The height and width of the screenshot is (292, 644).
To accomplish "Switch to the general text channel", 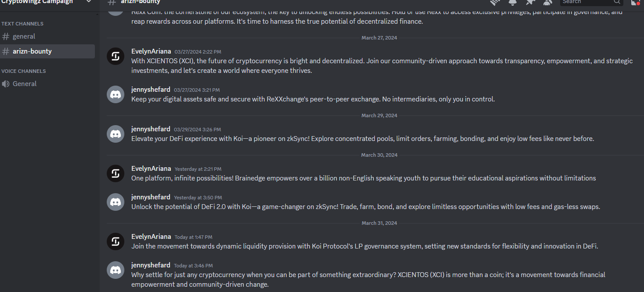I will [24, 36].
